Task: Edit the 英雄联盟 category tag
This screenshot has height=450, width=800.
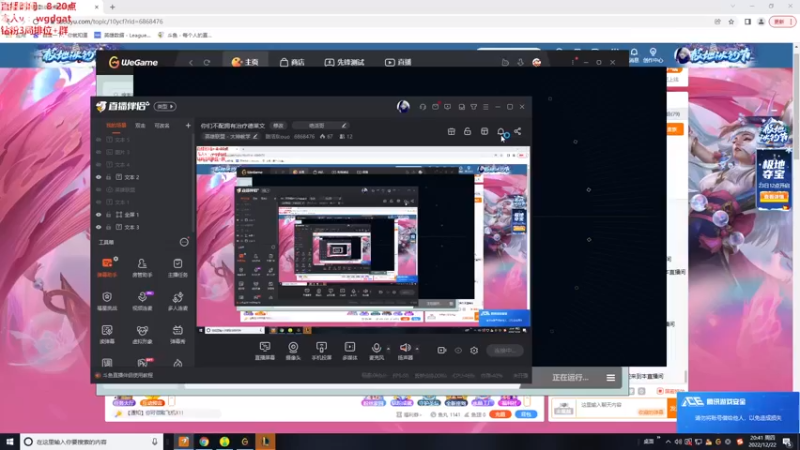Action: coord(231,137)
